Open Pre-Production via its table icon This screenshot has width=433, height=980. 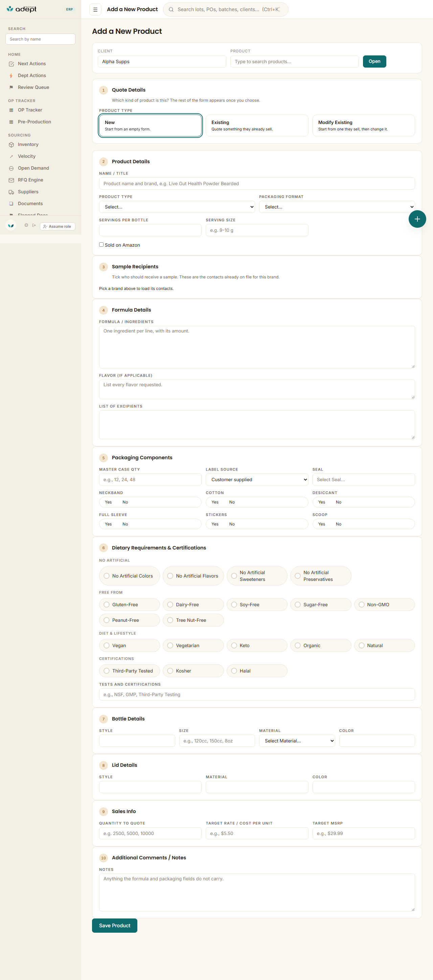(11, 122)
